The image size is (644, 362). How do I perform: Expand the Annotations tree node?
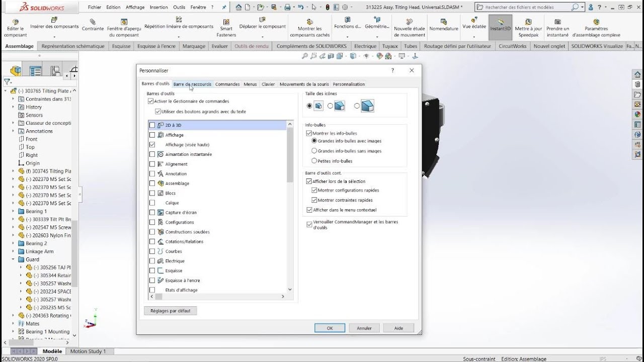point(14,131)
